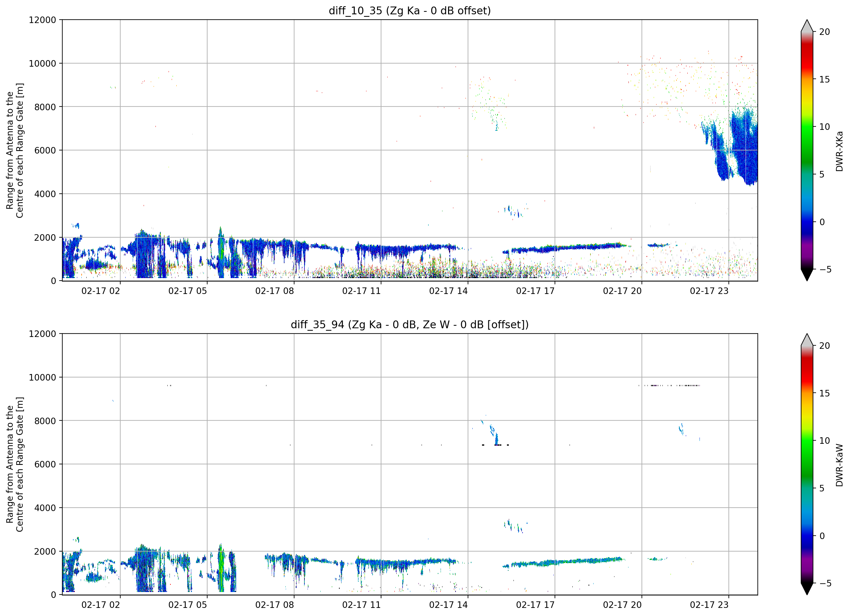Click the 12000 tick on bottom plot
This screenshot has width=850, height=616.
tap(42, 334)
